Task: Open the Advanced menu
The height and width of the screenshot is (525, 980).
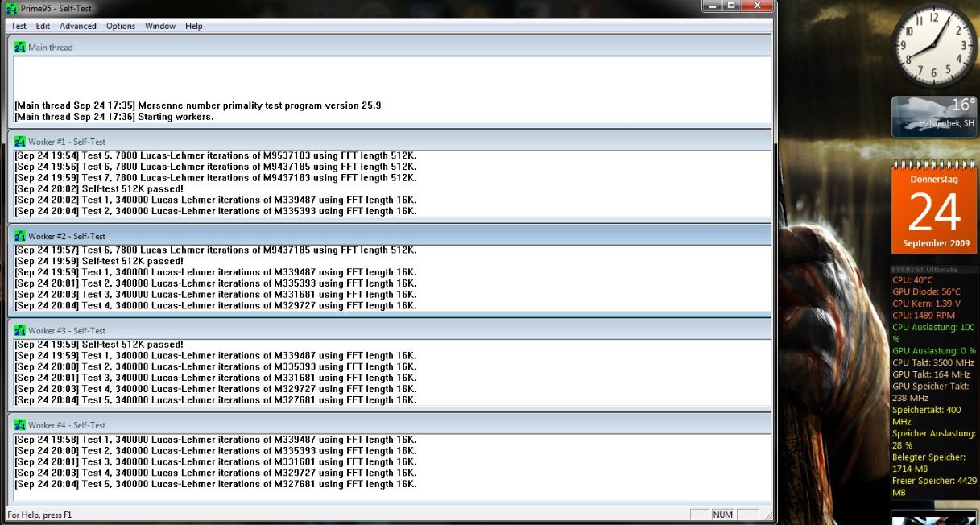Action: pyautogui.click(x=78, y=26)
